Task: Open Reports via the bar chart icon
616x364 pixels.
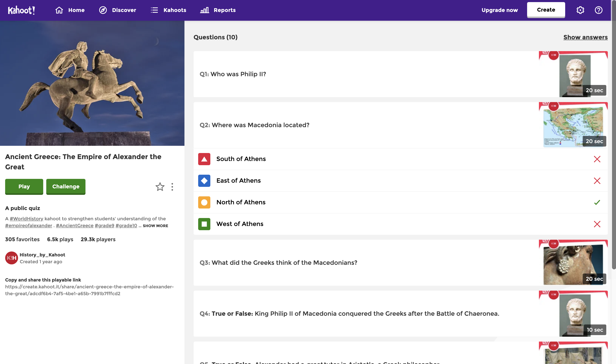Action: (205, 10)
